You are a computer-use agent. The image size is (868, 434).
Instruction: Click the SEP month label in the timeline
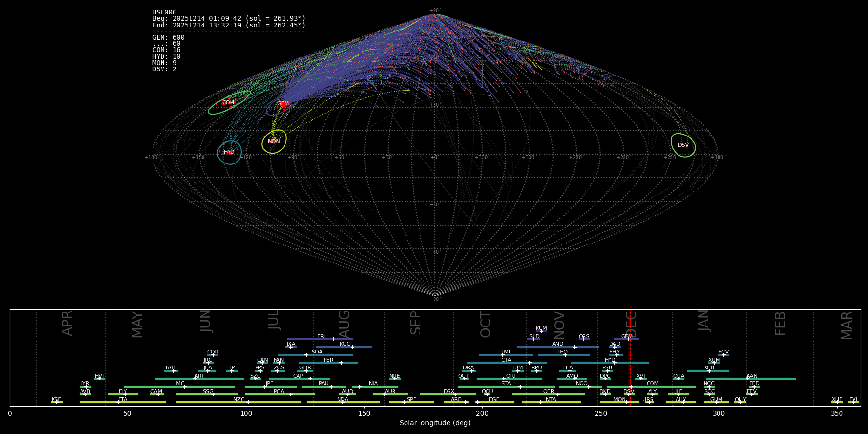click(416, 323)
